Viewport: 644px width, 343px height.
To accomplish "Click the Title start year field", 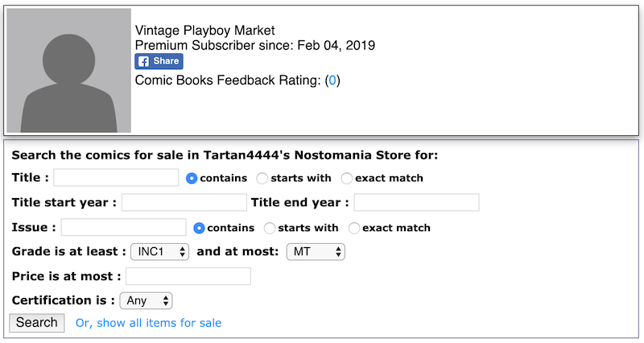I will (x=184, y=202).
